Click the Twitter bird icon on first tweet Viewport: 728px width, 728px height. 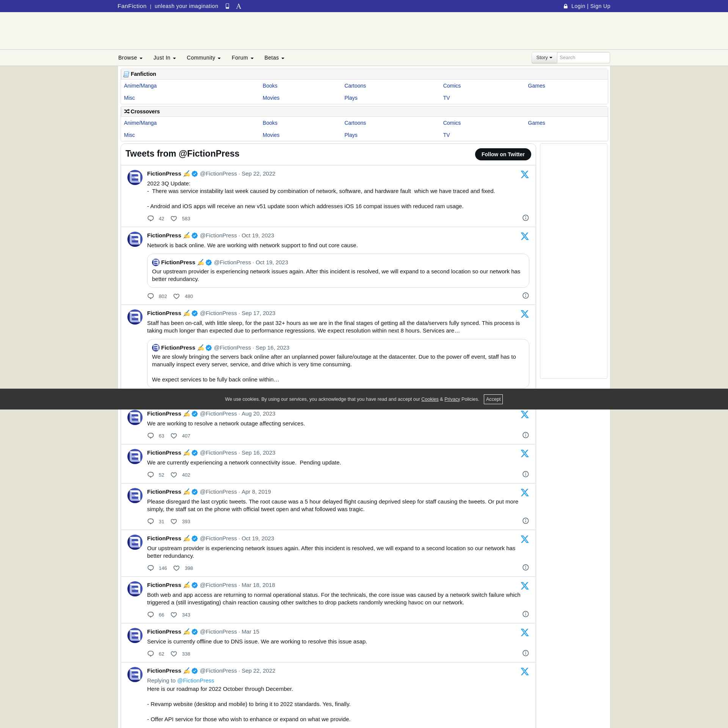coord(525,174)
